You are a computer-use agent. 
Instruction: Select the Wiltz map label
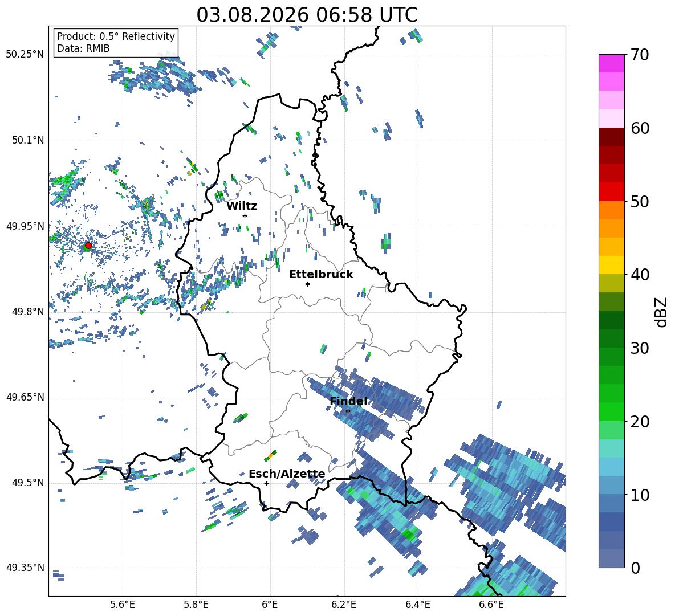[242, 206]
